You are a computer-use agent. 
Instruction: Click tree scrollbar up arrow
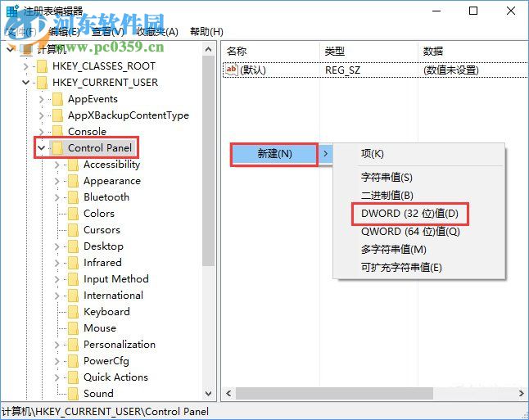pyautogui.click(x=209, y=50)
